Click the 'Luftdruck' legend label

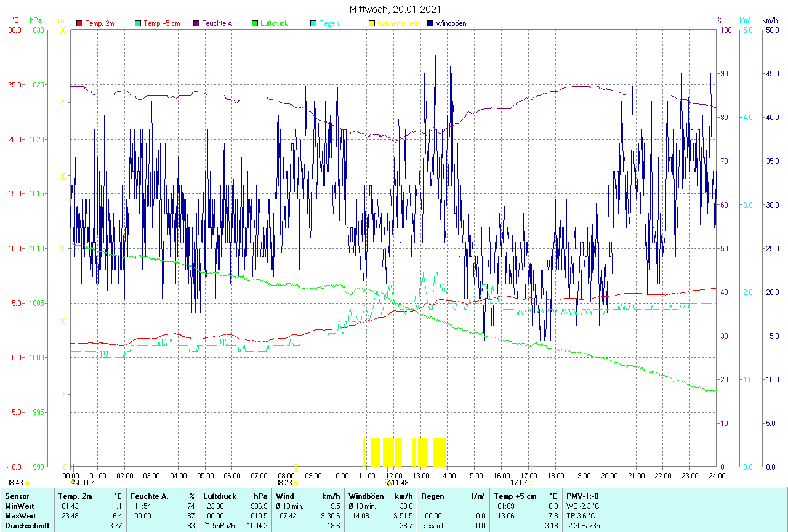275,23
